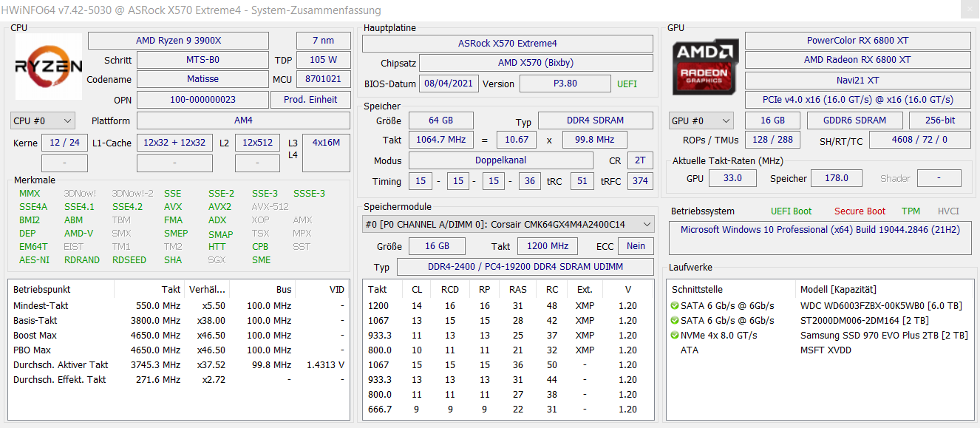Click the AES-NI feature label
Image resolution: width=980 pixels, height=428 pixels.
tap(34, 260)
